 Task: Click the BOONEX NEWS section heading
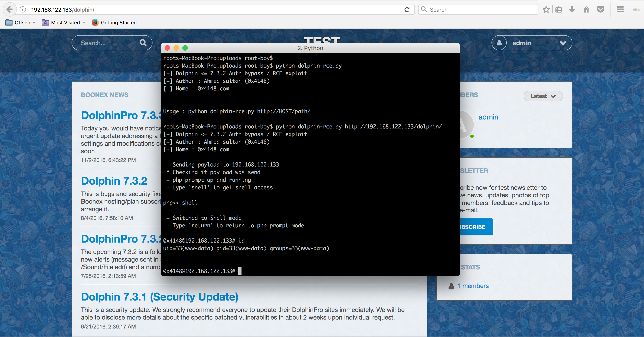point(104,95)
